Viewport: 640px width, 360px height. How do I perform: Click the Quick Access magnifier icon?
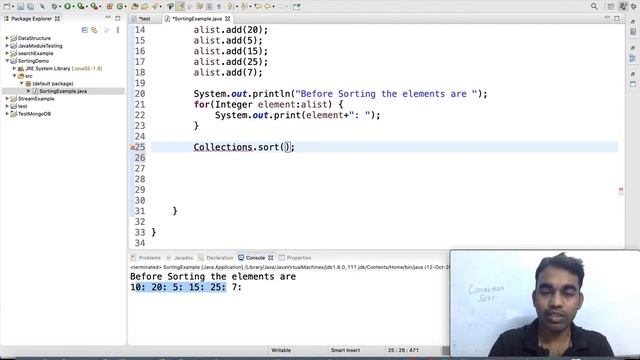pos(594,6)
